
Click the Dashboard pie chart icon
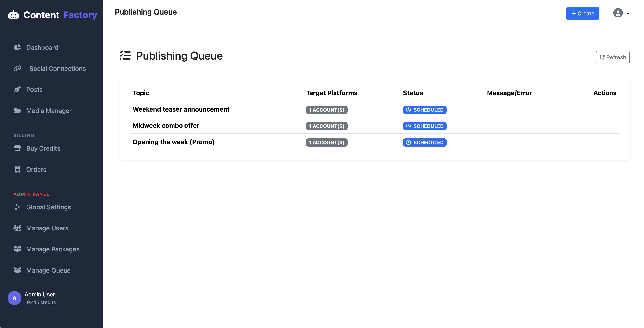[x=17, y=47]
